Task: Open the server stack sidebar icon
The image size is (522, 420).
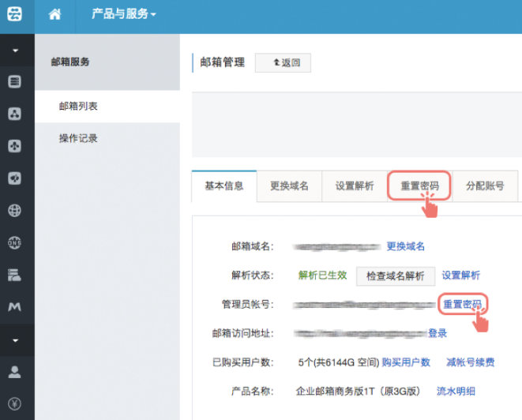Action: pyautogui.click(x=15, y=81)
